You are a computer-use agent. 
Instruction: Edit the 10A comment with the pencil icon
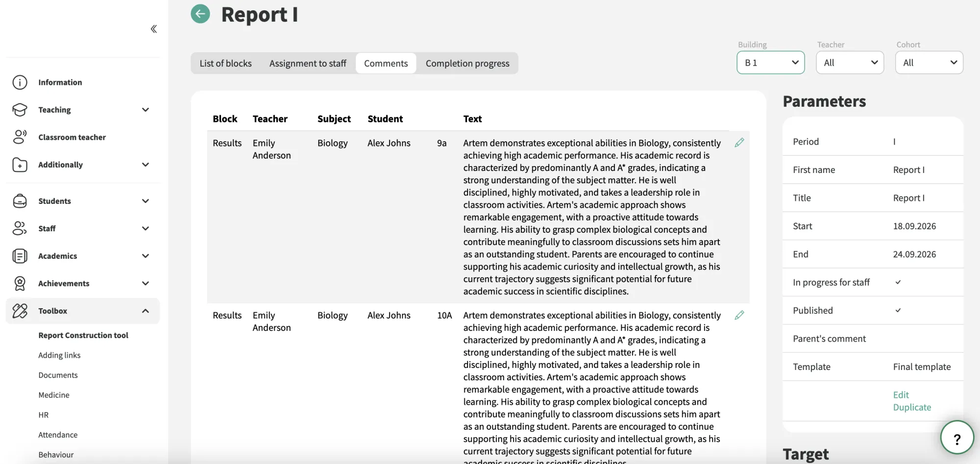point(739,315)
